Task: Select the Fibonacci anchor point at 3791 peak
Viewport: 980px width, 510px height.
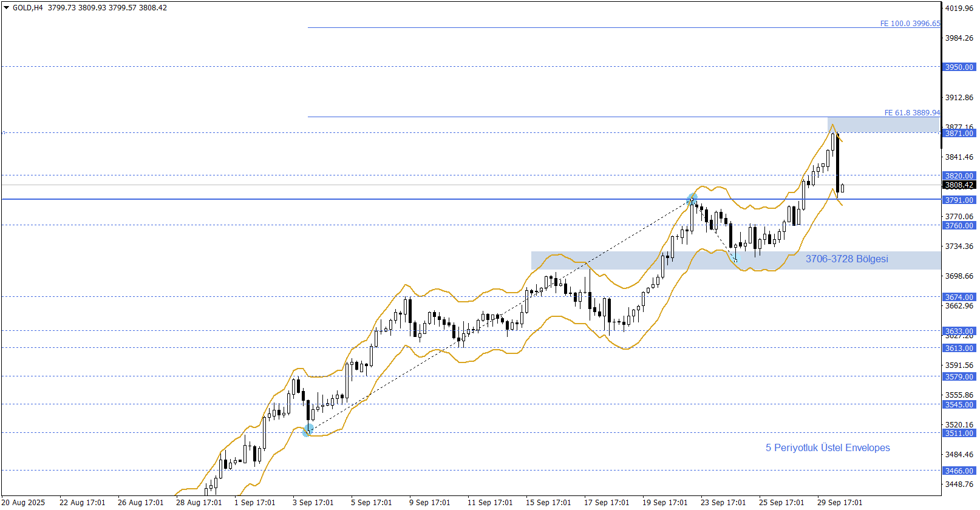Action: (x=692, y=199)
